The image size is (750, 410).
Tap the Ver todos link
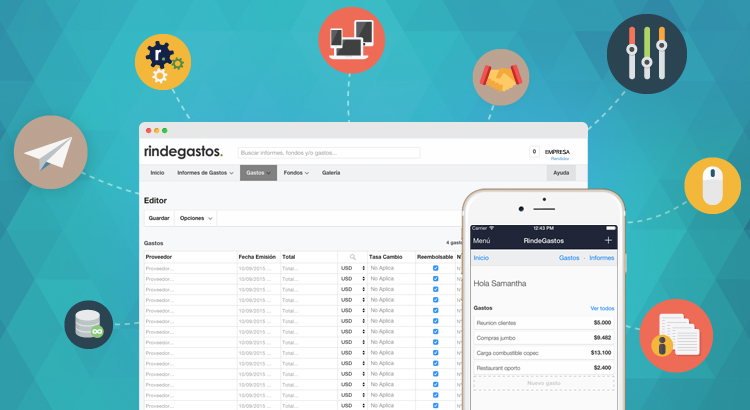click(602, 308)
